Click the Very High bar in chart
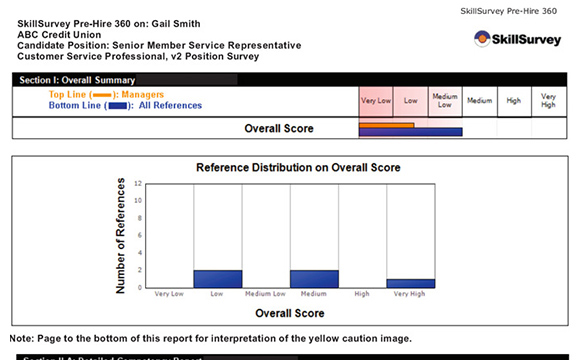Image resolution: width=580 pixels, height=360 pixels. (x=411, y=283)
